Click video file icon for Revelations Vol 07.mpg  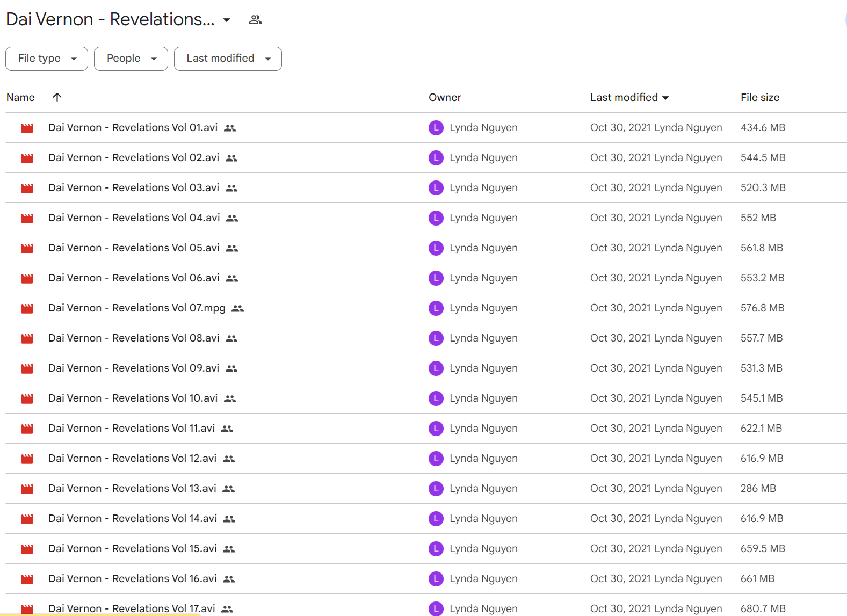[27, 308]
